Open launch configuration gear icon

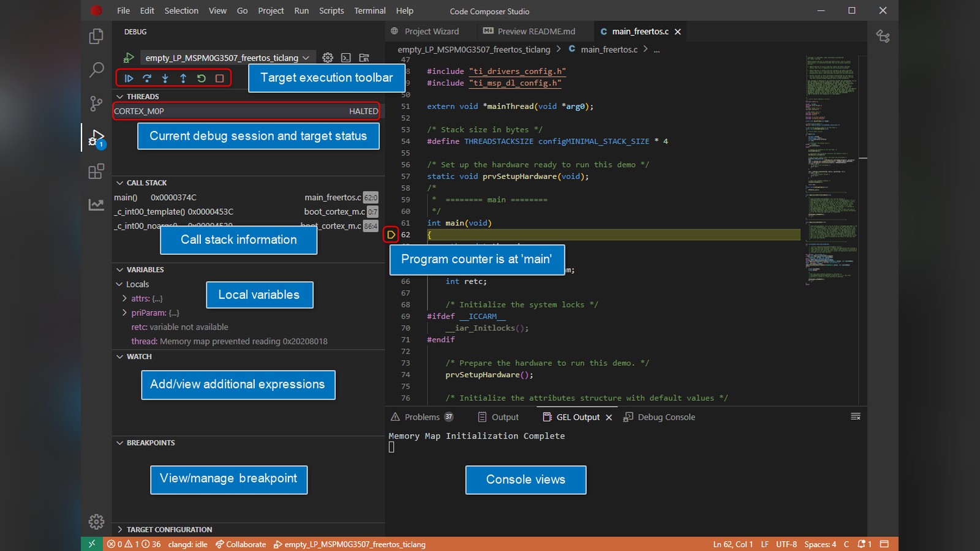328,58
